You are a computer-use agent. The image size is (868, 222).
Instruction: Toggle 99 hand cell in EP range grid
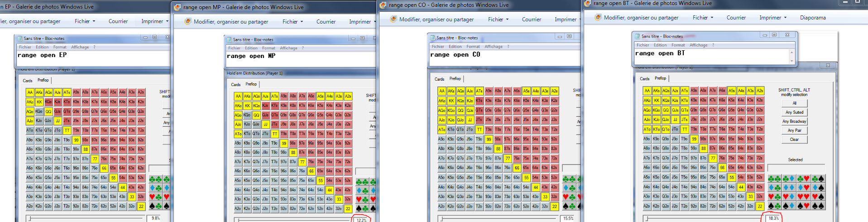77,140
